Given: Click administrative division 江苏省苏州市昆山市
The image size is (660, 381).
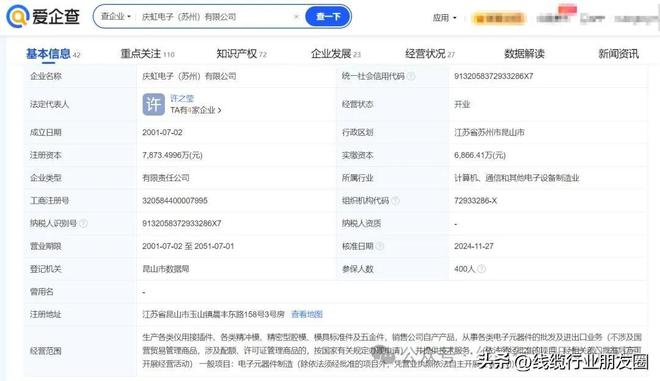Looking at the screenshot, I should (489, 133).
